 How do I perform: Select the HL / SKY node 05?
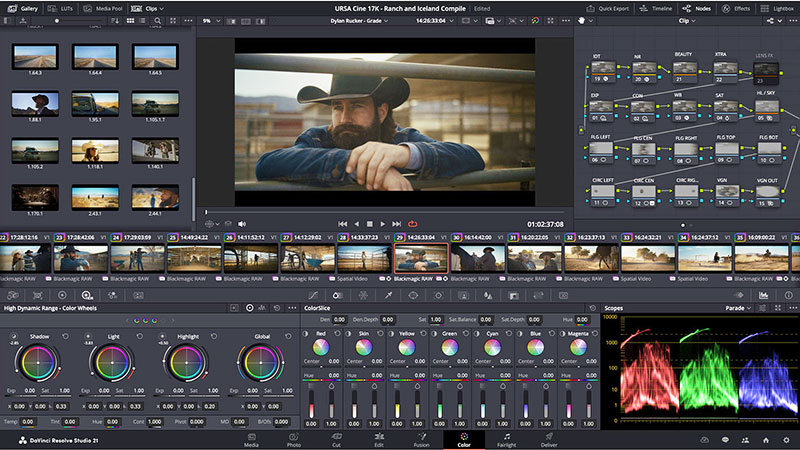point(767,110)
